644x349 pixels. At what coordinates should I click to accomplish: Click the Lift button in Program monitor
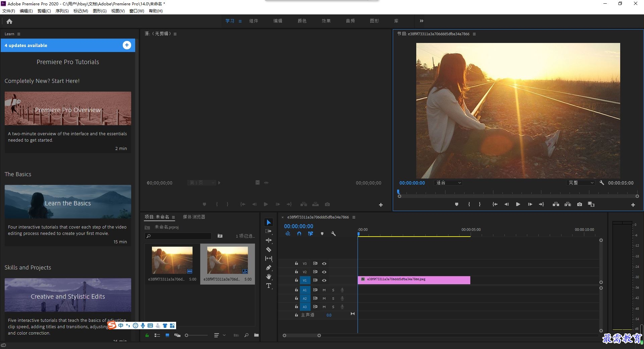[x=556, y=204]
